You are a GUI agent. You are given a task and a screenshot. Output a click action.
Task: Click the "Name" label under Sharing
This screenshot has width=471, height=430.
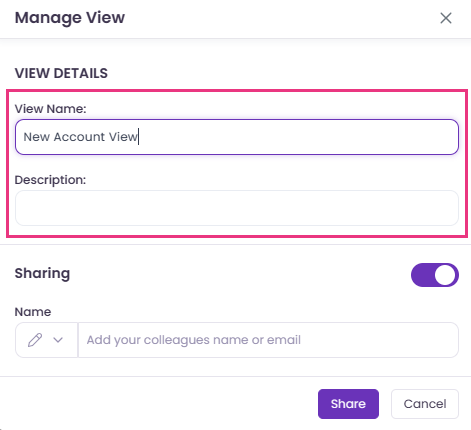tap(33, 312)
